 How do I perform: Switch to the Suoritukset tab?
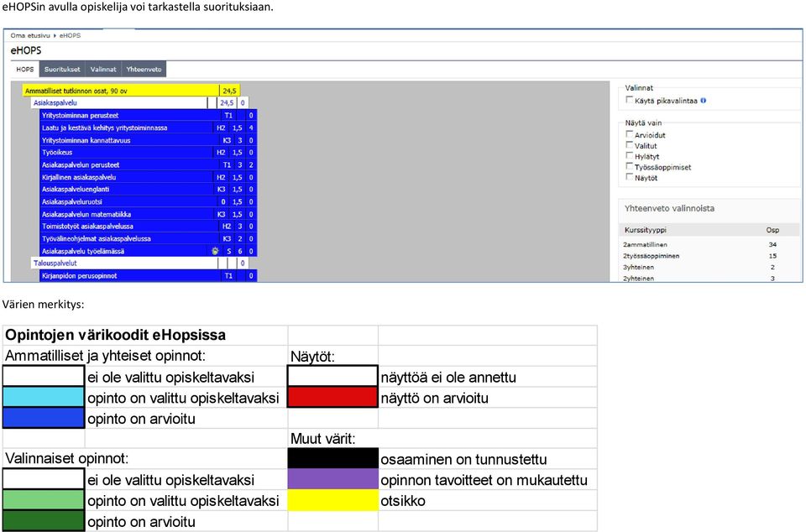click(62, 70)
